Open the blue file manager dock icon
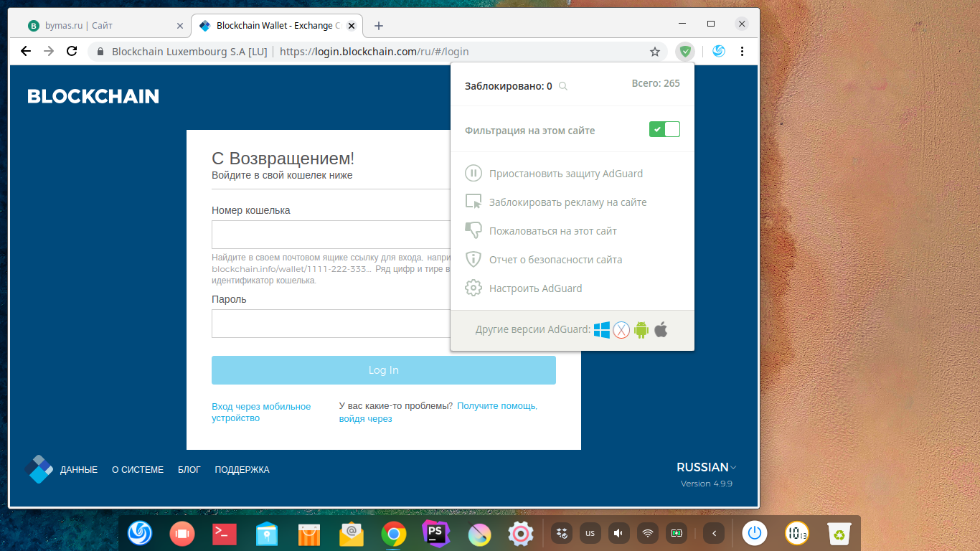This screenshot has width=980, height=551. [x=266, y=533]
